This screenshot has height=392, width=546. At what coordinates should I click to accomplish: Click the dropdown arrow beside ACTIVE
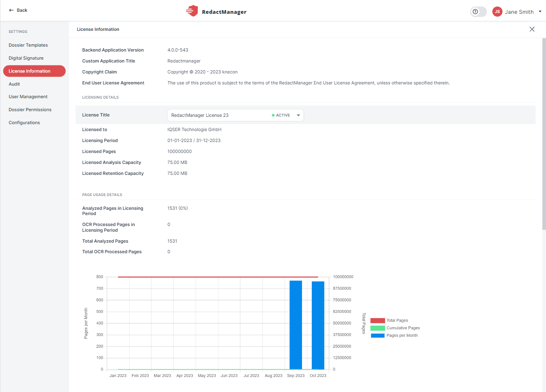coord(298,115)
